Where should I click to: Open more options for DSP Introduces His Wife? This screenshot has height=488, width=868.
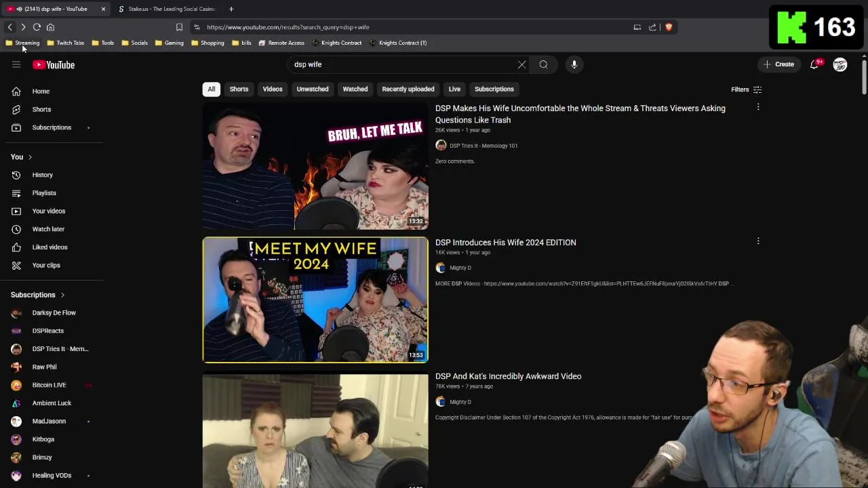[758, 241]
